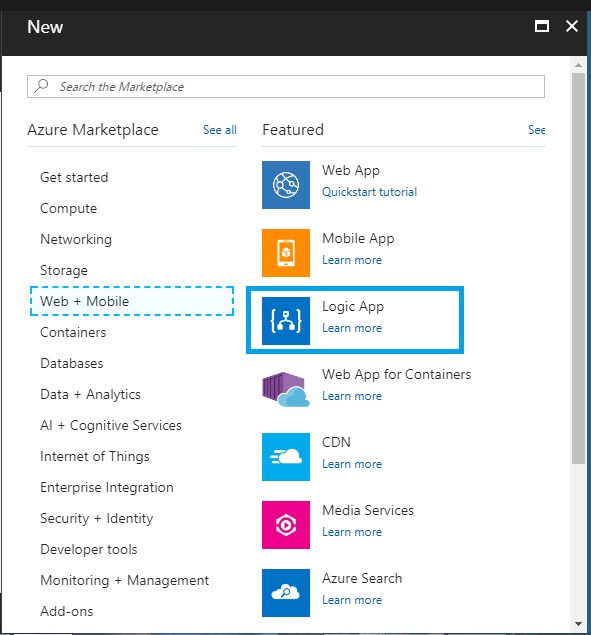Viewport: 591px width, 635px height.
Task: Open Web App for Containers icon
Action: [286, 389]
